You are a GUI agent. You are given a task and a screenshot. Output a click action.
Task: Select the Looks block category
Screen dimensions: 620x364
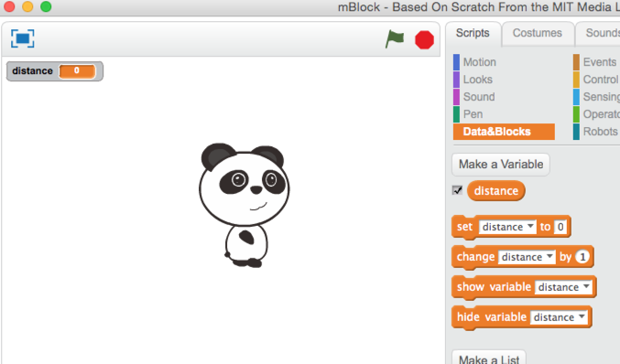(478, 80)
